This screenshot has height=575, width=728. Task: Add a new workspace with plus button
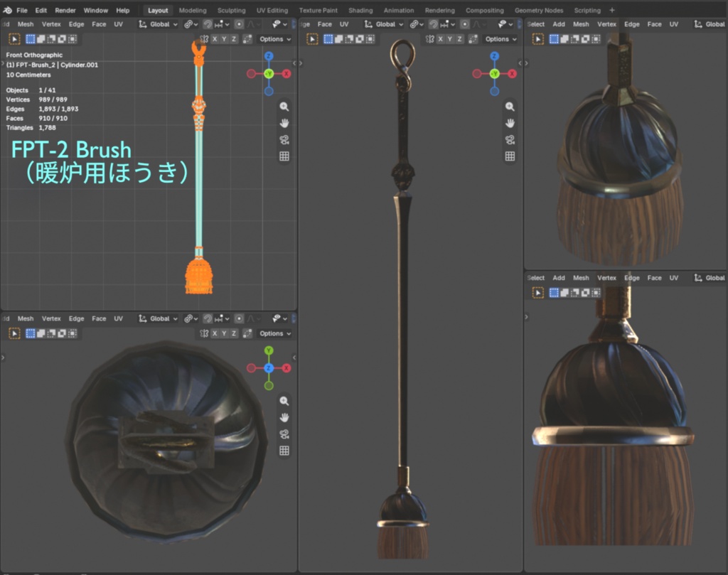[612, 10]
